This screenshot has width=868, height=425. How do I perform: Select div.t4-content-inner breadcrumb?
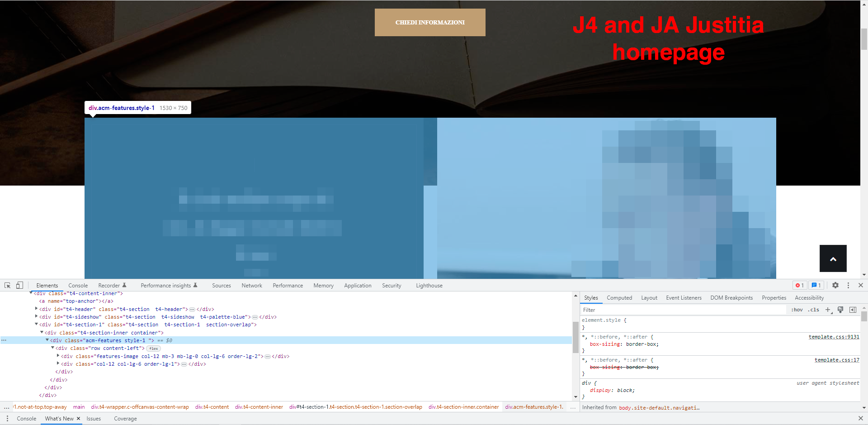[259, 407]
